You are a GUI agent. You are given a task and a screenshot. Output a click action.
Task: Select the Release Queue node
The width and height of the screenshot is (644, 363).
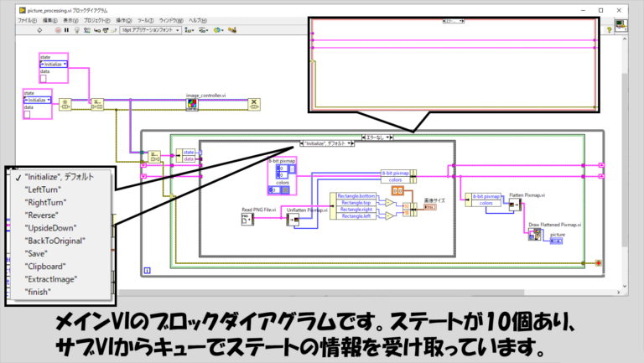pos(254,104)
